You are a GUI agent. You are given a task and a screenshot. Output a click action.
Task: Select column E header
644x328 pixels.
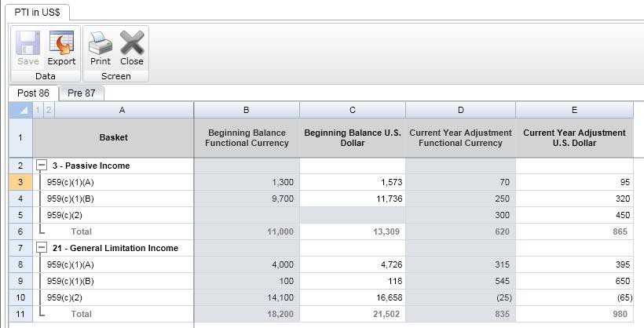pyautogui.click(x=574, y=110)
